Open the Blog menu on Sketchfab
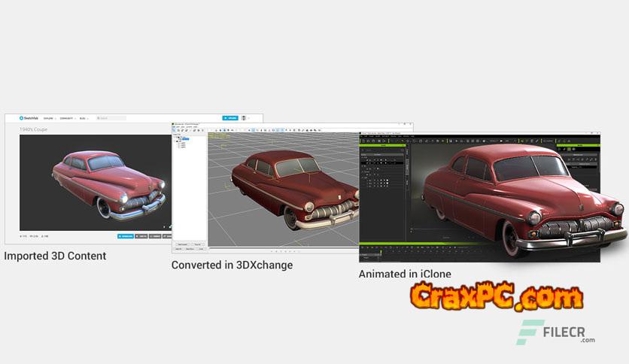The height and width of the screenshot is (364, 629). click(x=84, y=118)
